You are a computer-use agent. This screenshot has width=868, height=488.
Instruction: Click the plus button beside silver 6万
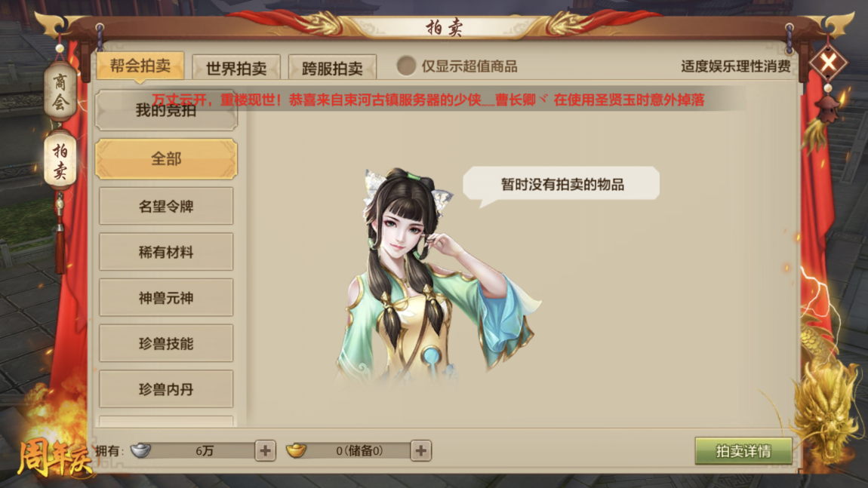265,451
